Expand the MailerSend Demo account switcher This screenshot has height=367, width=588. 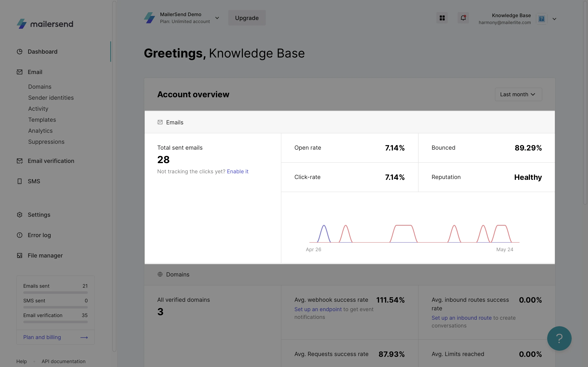[x=217, y=18]
